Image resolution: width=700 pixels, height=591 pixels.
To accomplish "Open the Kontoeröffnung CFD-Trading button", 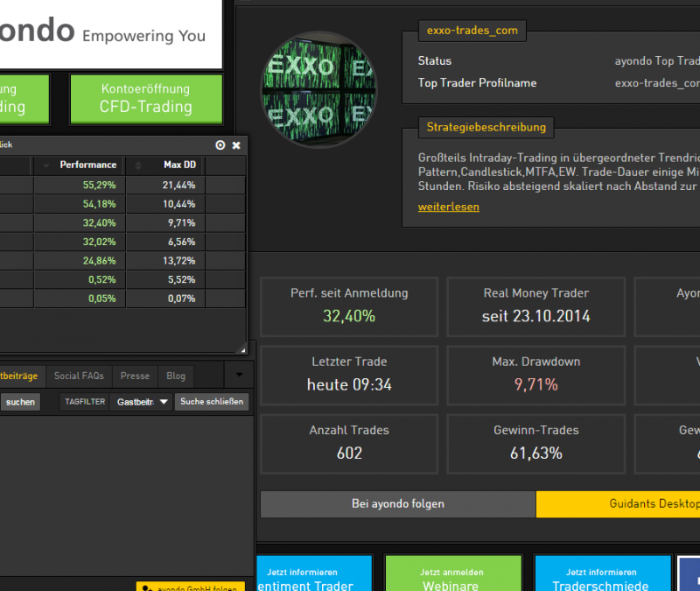I will [x=146, y=98].
